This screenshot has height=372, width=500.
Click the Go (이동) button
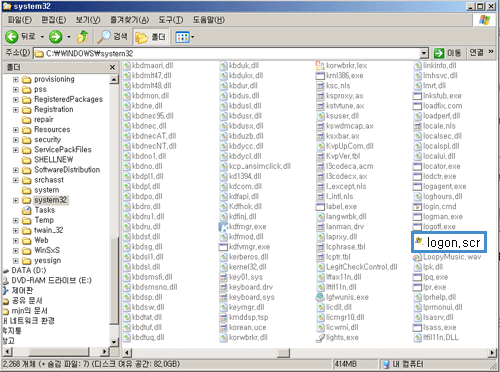pos(448,53)
